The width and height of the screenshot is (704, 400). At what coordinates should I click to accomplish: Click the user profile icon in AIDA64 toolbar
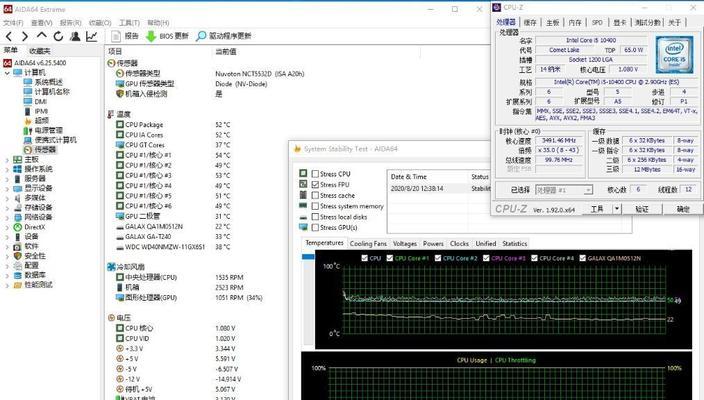point(75,36)
